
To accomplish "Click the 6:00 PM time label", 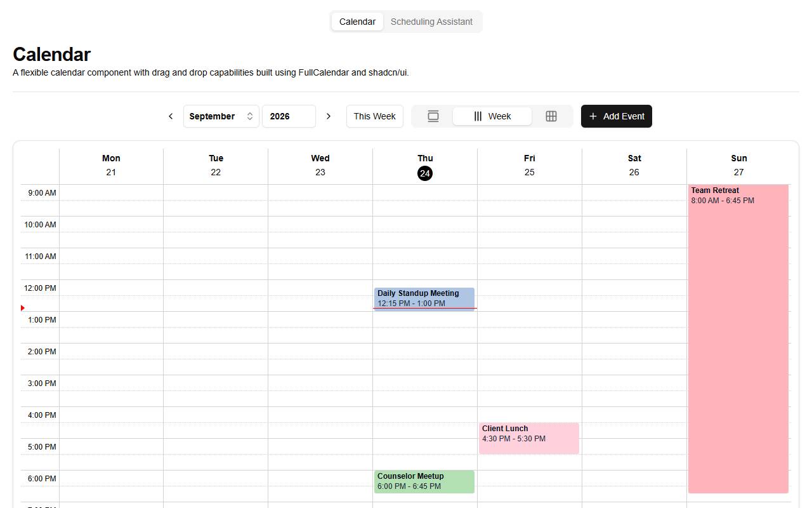I will point(42,479).
